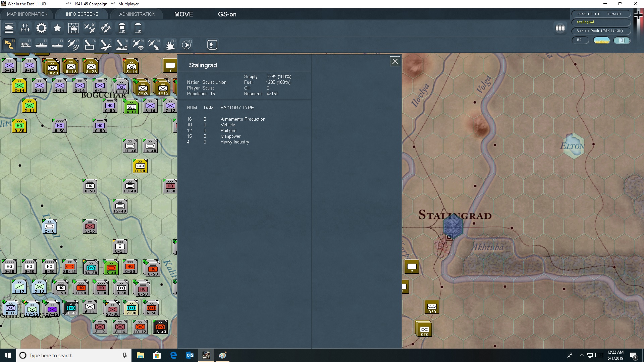This screenshot has height=362, width=644.
Task: Click the F12 end turn icon
Action: [x=186, y=45]
